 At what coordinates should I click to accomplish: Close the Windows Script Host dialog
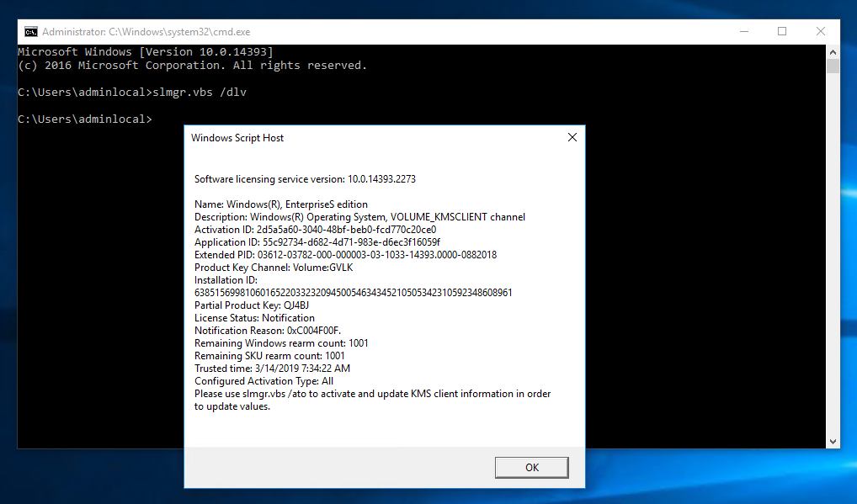tap(572, 137)
